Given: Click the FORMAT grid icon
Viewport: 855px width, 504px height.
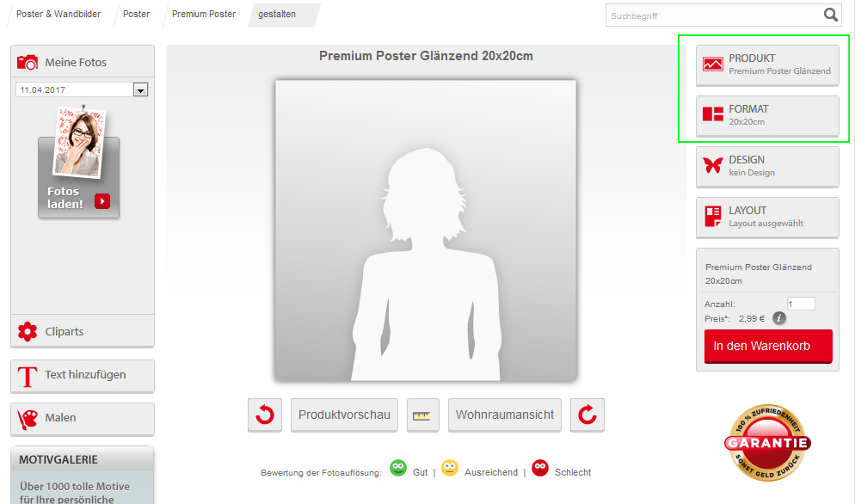Looking at the screenshot, I should pyautogui.click(x=713, y=114).
